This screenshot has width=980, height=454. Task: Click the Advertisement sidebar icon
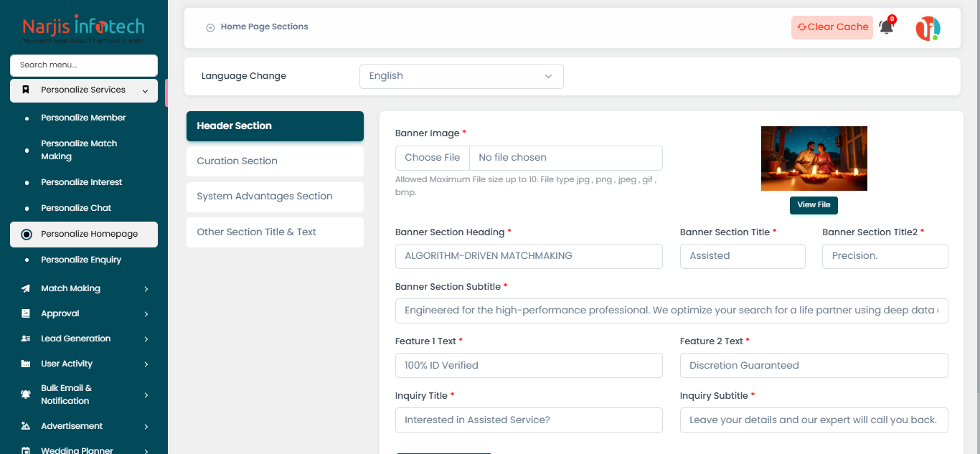26,426
